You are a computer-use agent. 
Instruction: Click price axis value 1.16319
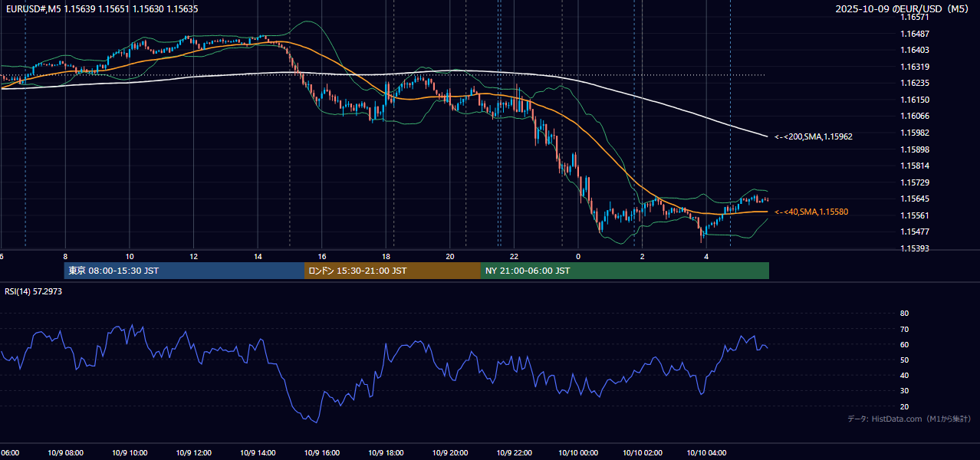914,67
